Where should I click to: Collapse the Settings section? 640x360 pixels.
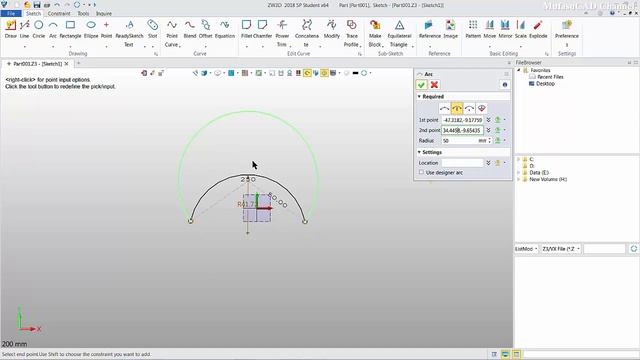click(419, 152)
